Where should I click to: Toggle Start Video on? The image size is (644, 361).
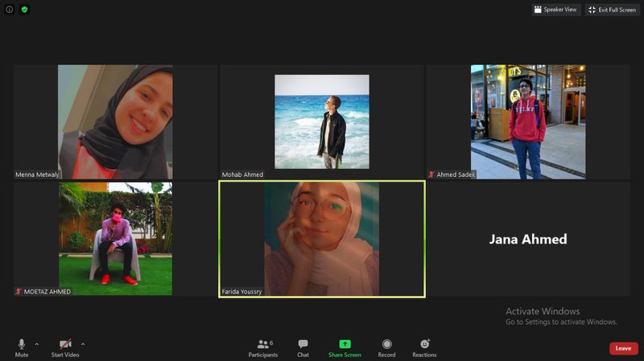[64, 347]
